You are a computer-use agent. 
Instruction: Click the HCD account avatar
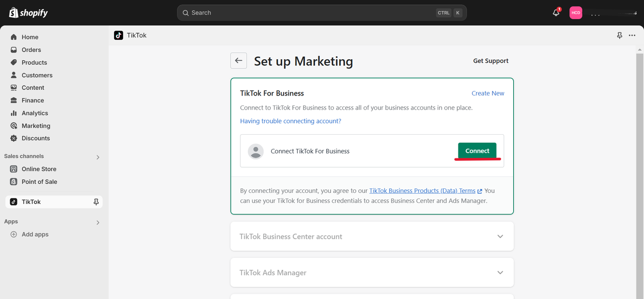[576, 13]
